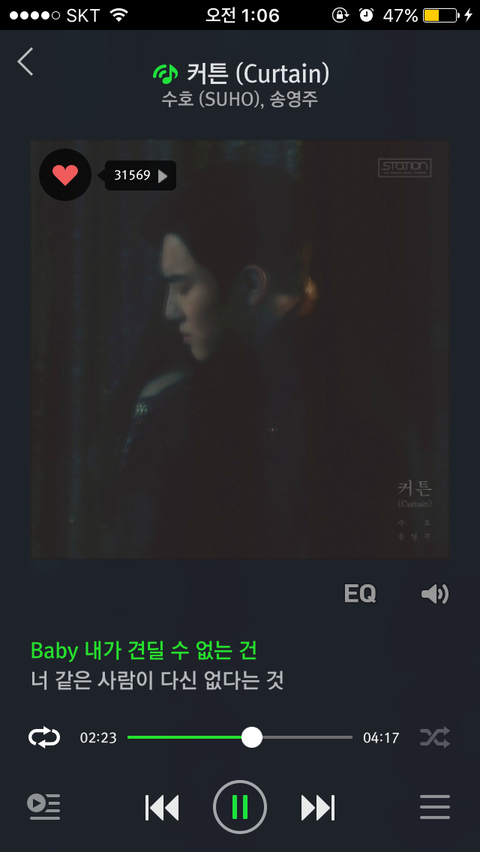Skip to the previous track

162,807
